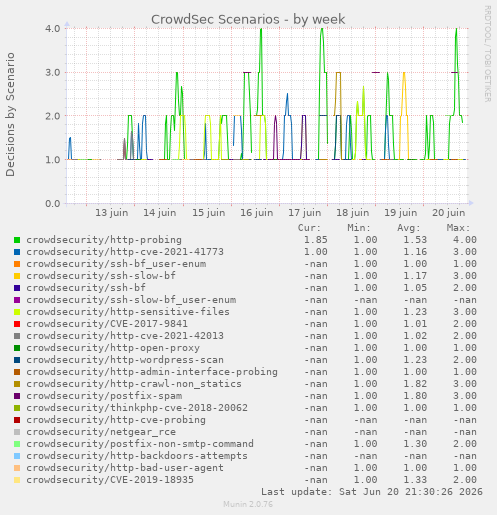Select the crowdsecurity/CVE-2019-18935 legend label

click(x=110, y=480)
